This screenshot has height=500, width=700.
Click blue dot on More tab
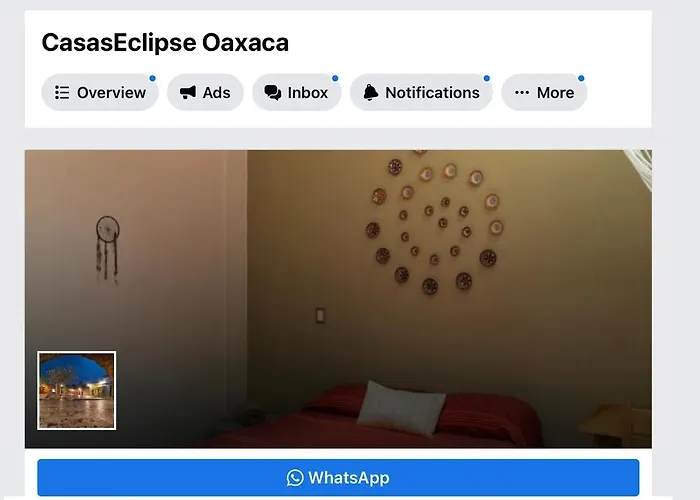(581, 78)
